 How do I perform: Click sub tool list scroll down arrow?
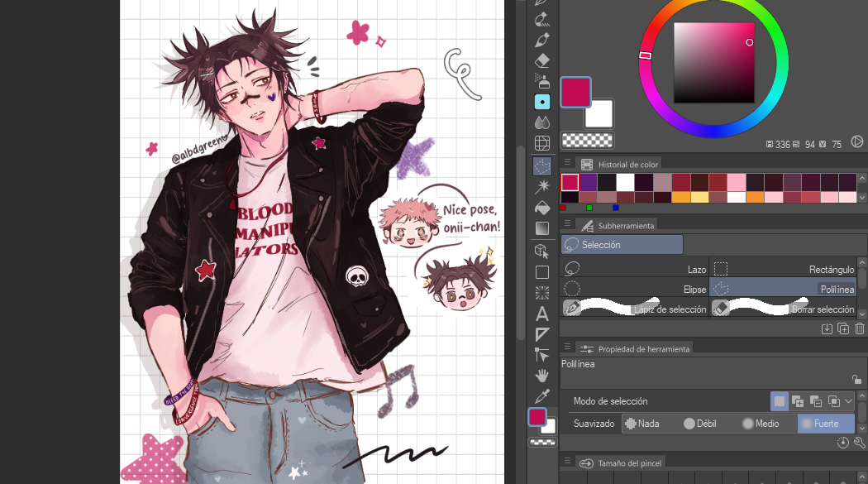pos(862,314)
